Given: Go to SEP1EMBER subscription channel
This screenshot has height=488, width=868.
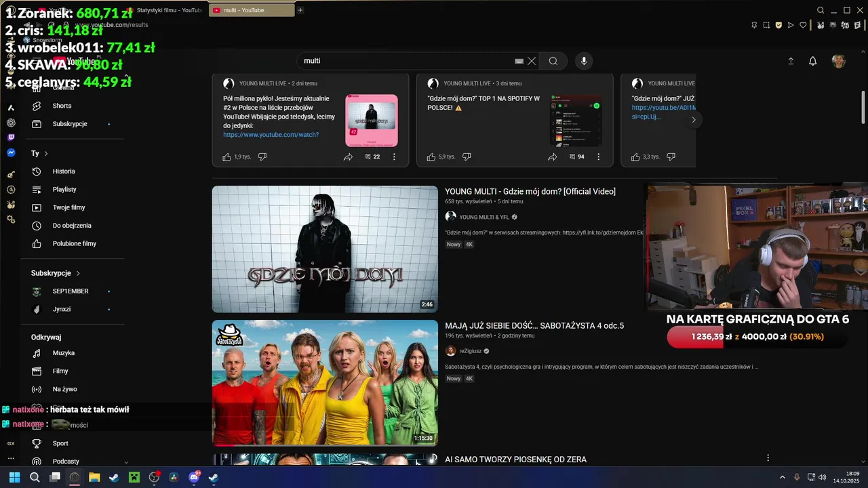Looking at the screenshot, I should pyautogui.click(x=72, y=291).
